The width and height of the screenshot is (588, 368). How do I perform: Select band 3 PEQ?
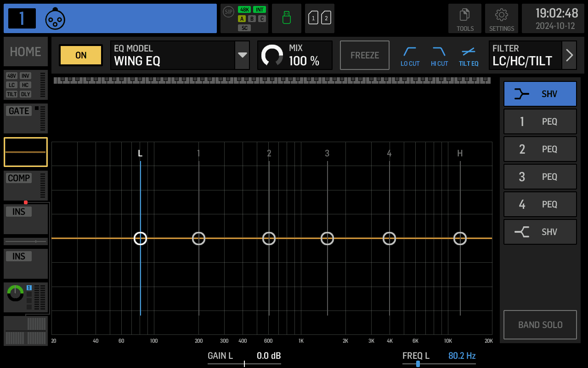click(540, 177)
